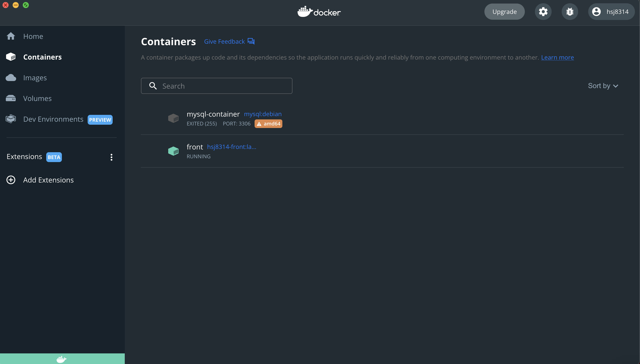The height and width of the screenshot is (364, 640).
Task: Click the amd64 warning badge
Action: click(x=268, y=124)
